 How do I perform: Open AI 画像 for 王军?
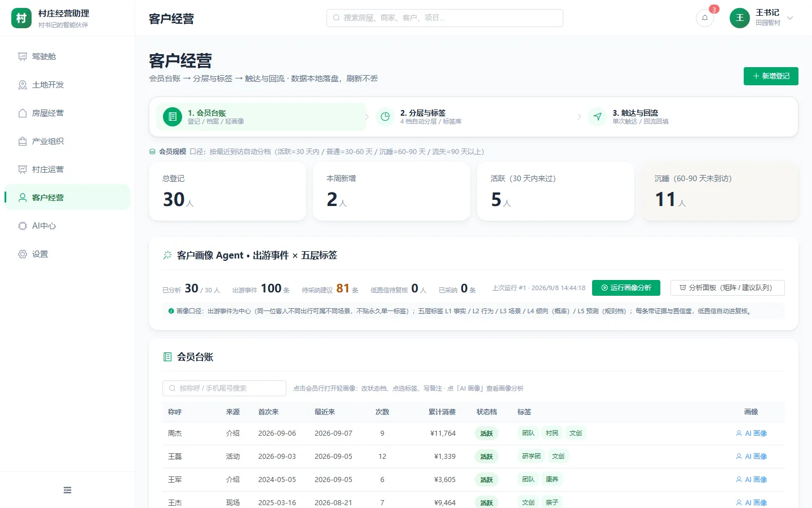click(751, 480)
